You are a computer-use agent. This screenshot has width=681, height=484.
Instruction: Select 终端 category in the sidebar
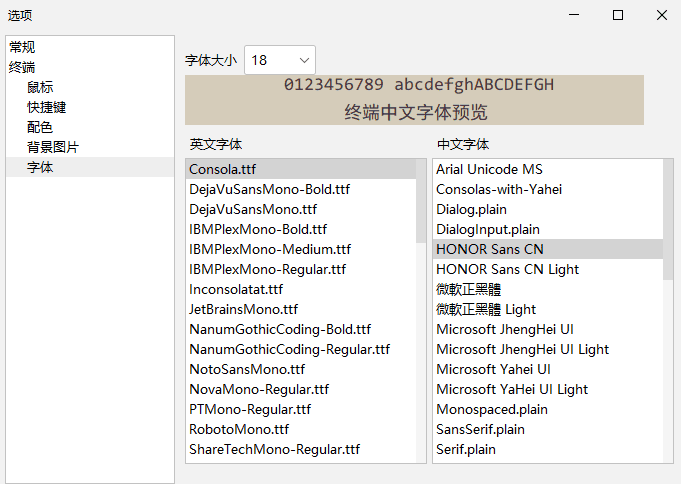click(22, 67)
